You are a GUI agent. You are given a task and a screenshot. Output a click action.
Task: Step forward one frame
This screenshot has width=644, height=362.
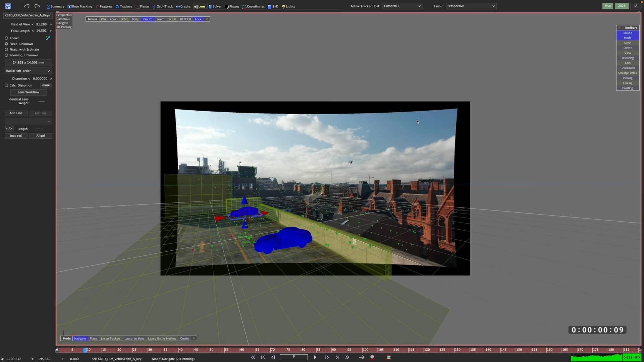pyautogui.click(x=327, y=357)
